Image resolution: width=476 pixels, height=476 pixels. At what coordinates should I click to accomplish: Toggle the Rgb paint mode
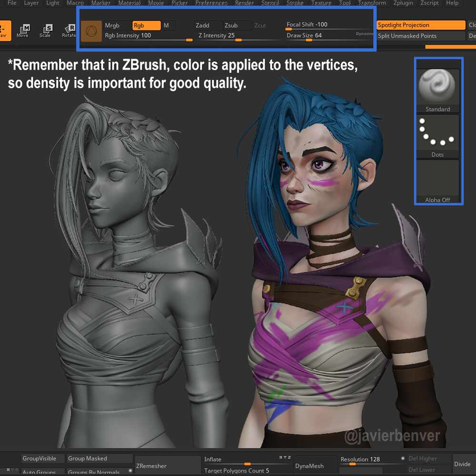tap(146, 26)
